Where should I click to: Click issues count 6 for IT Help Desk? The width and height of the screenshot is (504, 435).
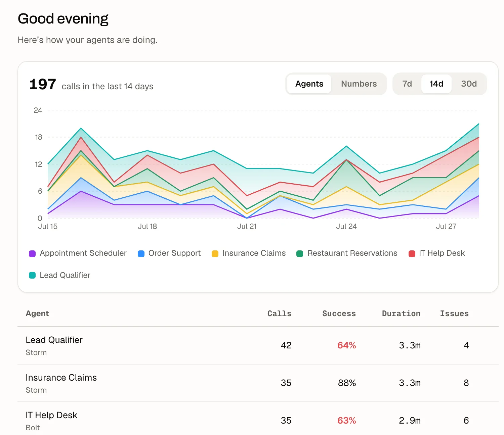[x=466, y=421]
